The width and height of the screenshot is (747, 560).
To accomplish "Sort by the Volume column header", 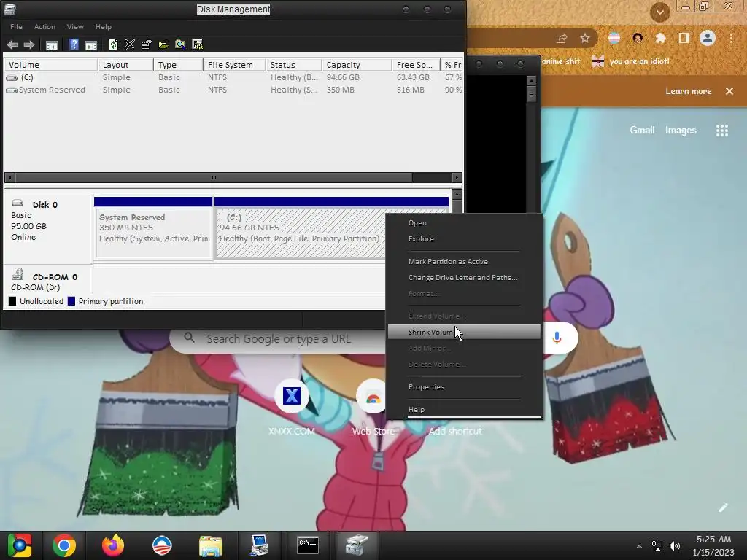I will click(x=51, y=65).
